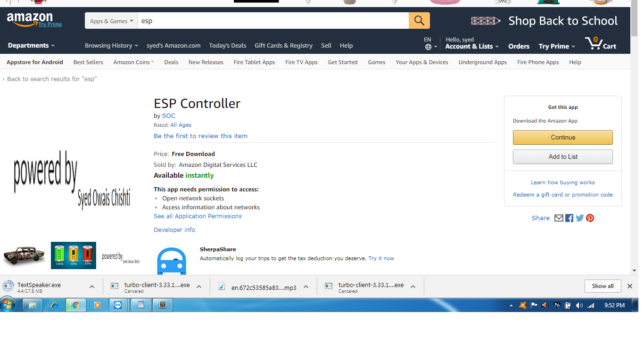Share on Twitter
Image resolution: width=644 pixels, height=362 pixels.
[x=579, y=218]
